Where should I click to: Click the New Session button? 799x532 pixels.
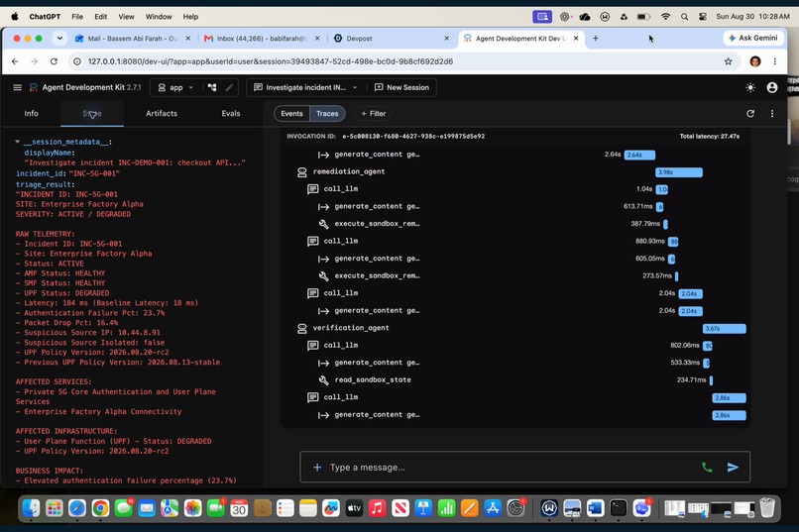click(x=402, y=87)
